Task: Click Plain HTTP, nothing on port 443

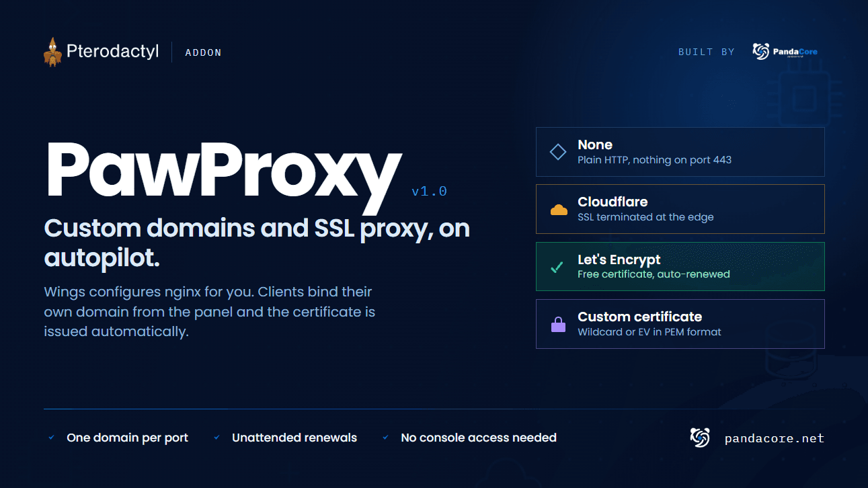Action: [654, 160]
